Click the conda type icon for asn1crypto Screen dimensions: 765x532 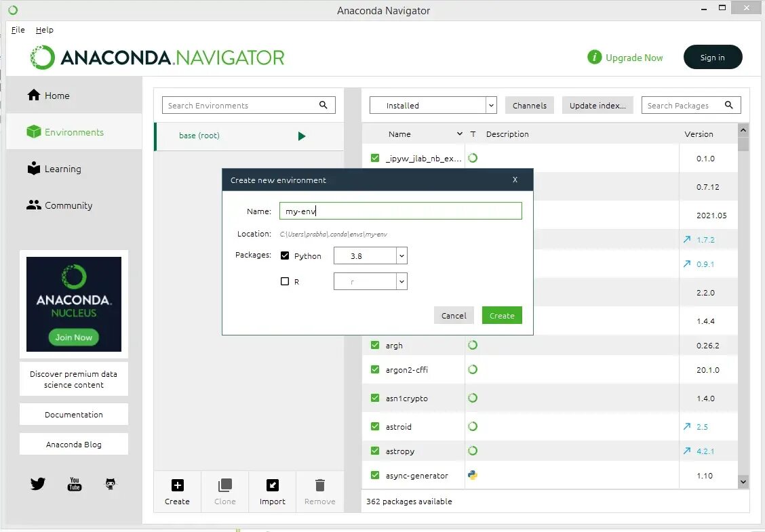coord(473,398)
